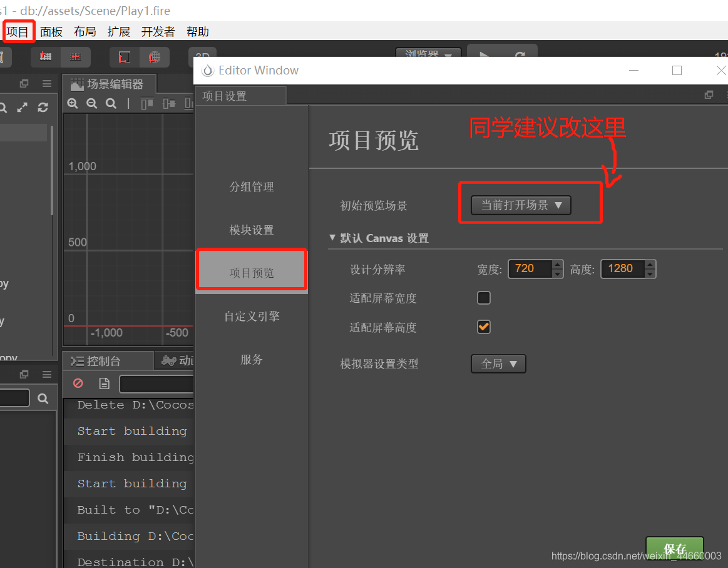Open the 项目预览 settings page
Image resolution: width=728 pixels, height=568 pixels.
pyautogui.click(x=252, y=273)
